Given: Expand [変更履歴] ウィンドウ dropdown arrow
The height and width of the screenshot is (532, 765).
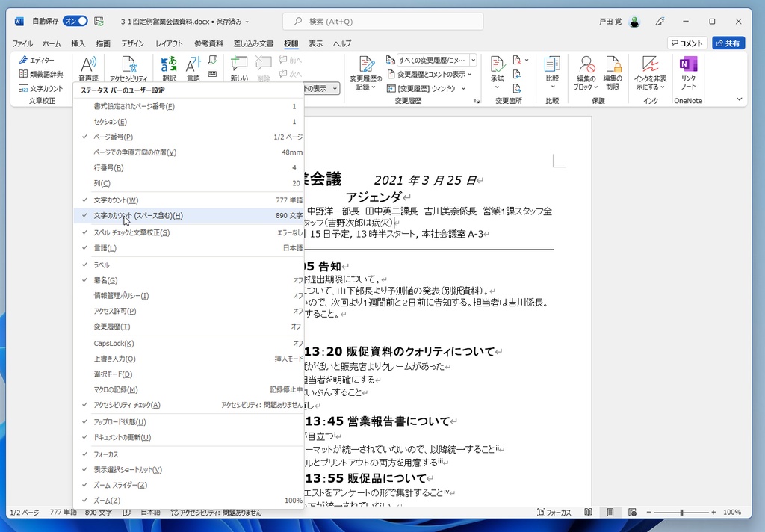Looking at the screenshot, I should click(x=463, y=88).
